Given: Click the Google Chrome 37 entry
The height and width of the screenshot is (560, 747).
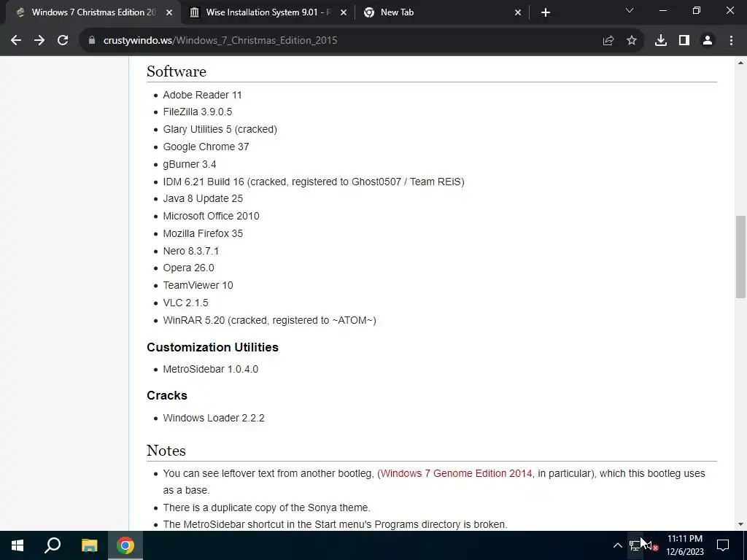Looking at the screenshot, I should pos(206,147).
